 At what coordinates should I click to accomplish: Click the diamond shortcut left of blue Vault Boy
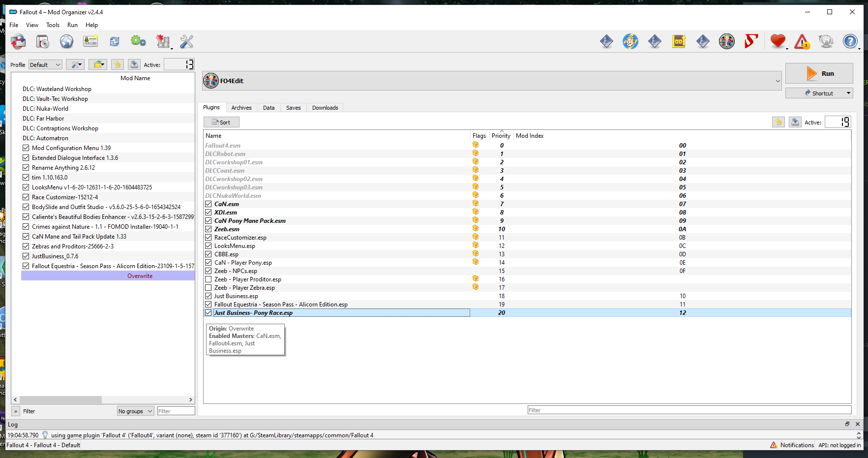pos(606,42)
